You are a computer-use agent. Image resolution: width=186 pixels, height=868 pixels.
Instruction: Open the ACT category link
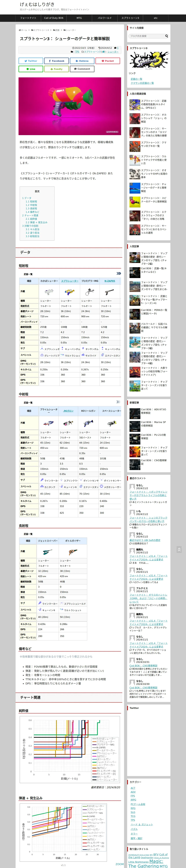[x=133, y=788]
